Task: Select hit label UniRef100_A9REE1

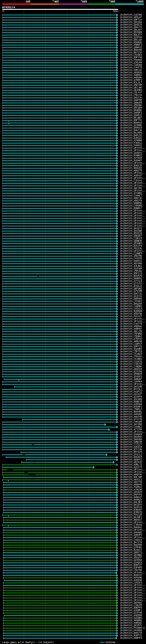Action: coord(131,75)
